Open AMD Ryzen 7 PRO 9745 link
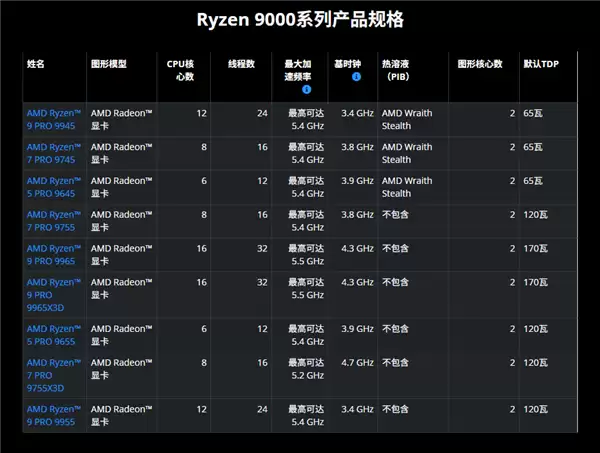The height and width of the screenshot is (453, 600). click(54, 153)
